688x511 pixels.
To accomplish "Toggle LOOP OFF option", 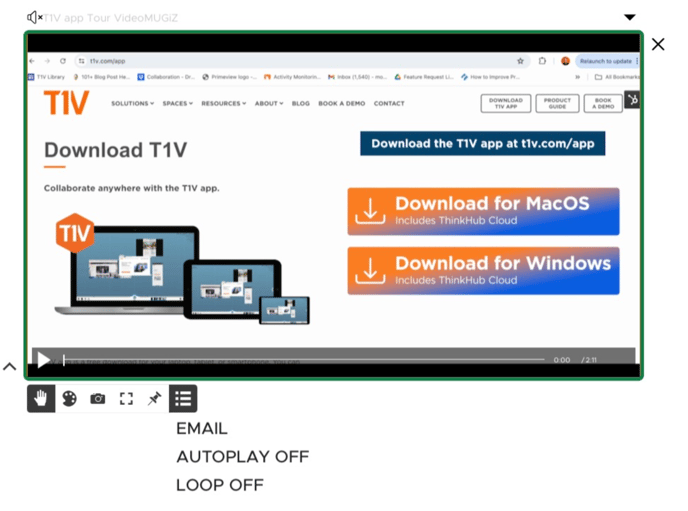I will point(220,485).
